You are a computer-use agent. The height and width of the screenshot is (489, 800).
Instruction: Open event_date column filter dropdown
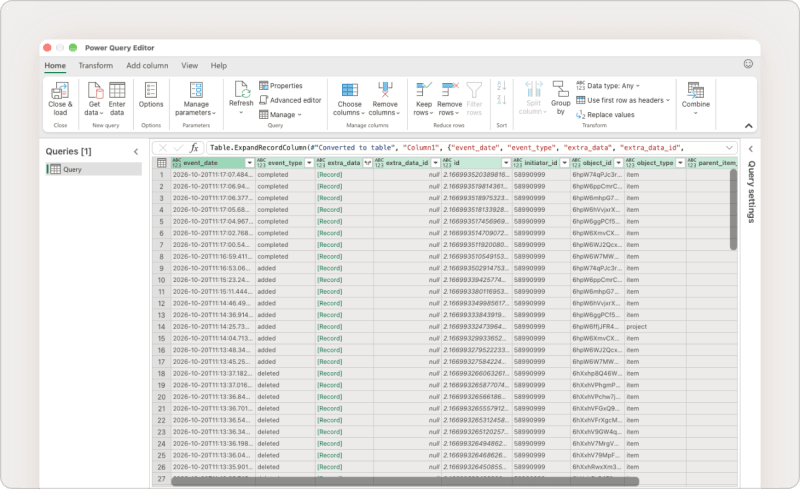[x=249, y=163]
